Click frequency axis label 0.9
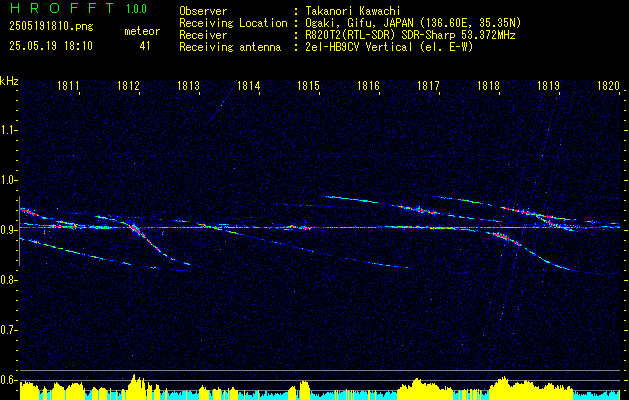This screenshot has width=629, height=400. click(8, 230)
